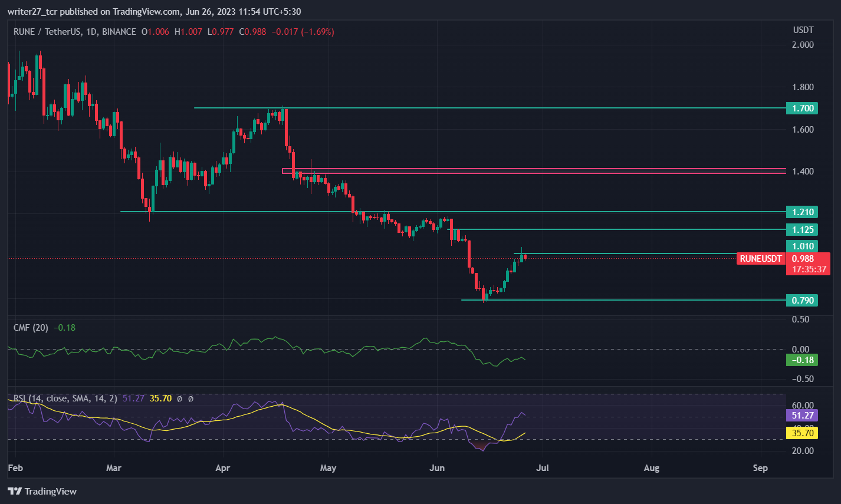This screenshot has height=504, width=841.
Task: Click the Feb label on time axis
Action: 16,468
